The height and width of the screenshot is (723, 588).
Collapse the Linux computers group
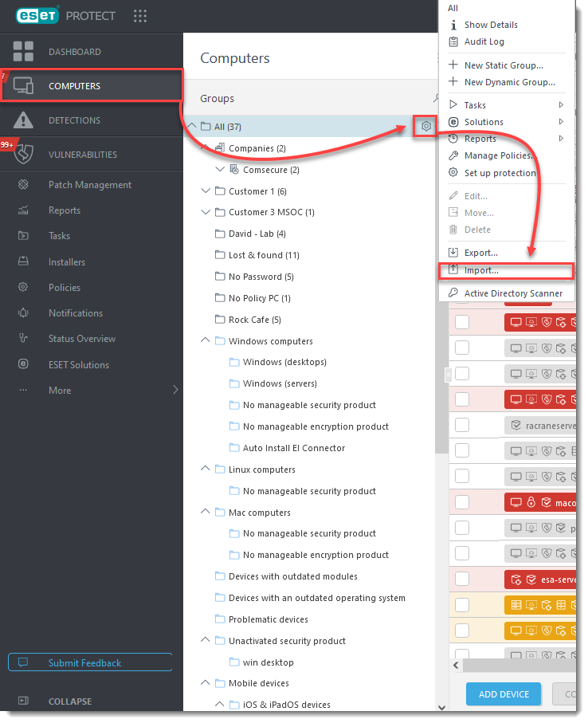[x=206, y=469]
